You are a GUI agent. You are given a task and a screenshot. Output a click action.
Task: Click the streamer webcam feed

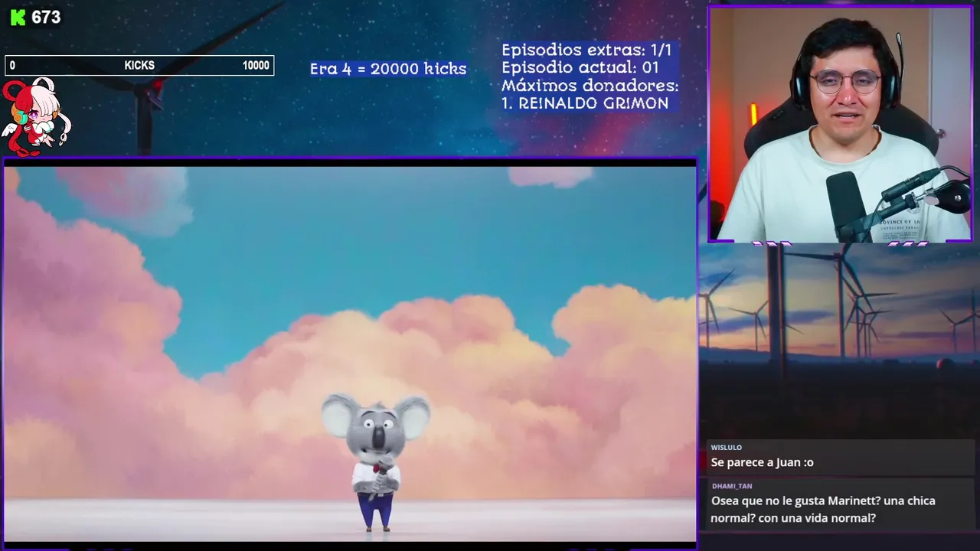point(841,125)
